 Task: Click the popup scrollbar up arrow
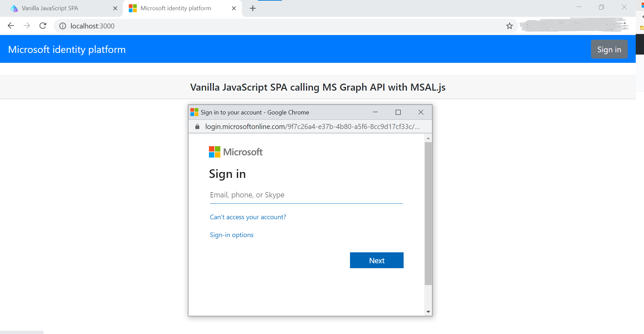[x=428, y=138]
